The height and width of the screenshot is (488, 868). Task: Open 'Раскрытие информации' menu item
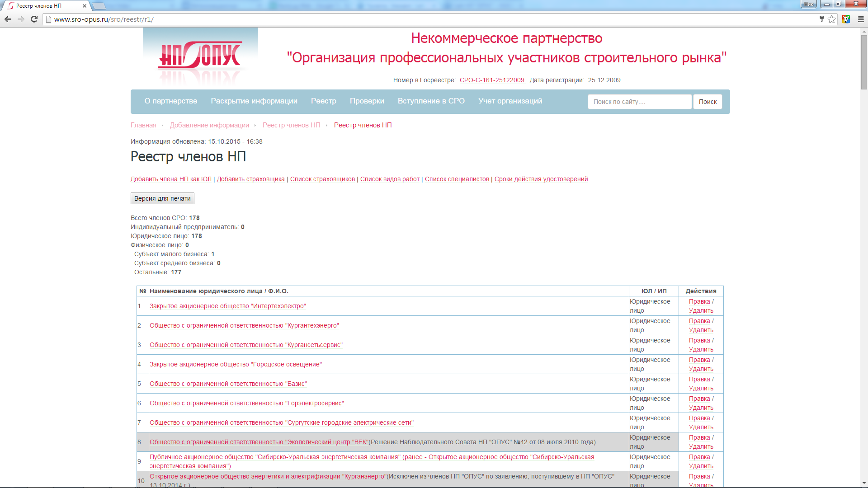coord(254,101)
